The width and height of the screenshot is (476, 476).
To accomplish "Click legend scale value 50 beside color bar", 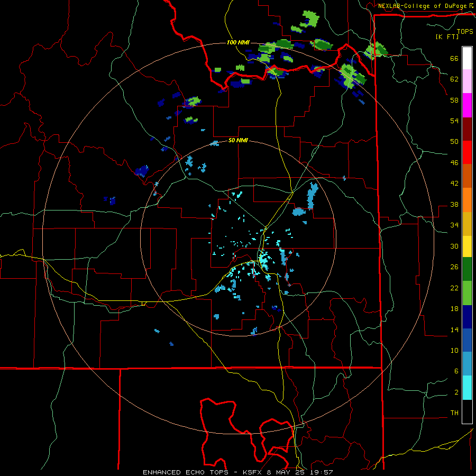I will [x=454, y=142].
